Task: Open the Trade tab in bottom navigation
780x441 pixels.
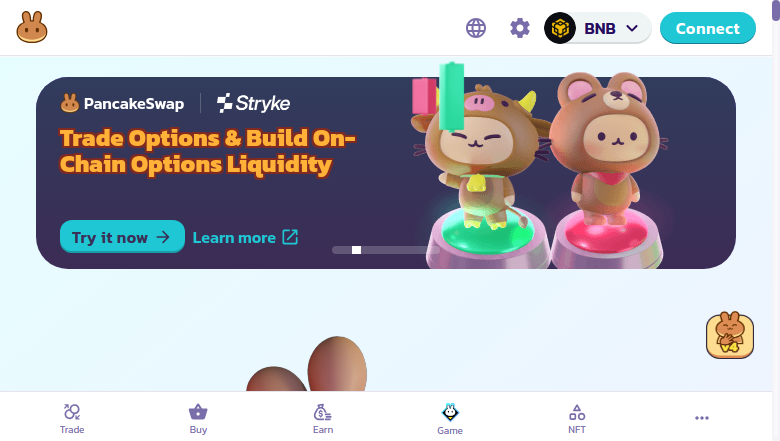Action: [72, 419]
